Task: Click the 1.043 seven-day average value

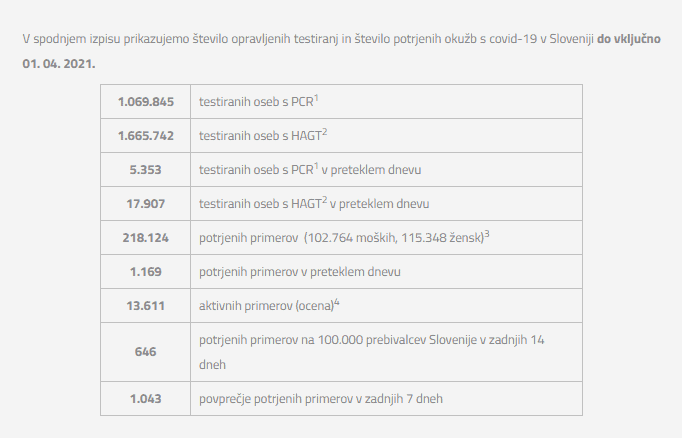Action: pyautogui.click(x=146, y=398)
